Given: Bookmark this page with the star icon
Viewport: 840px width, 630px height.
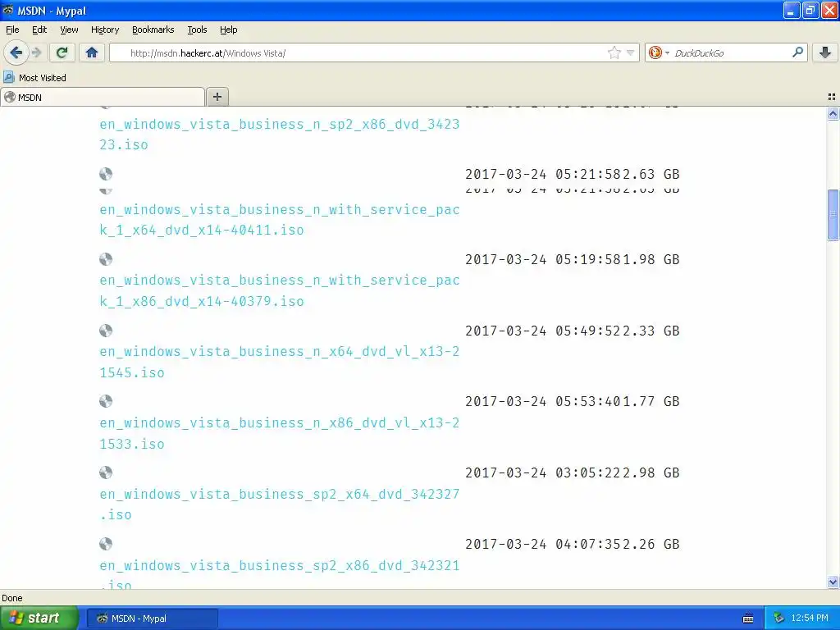Looking at the screenshot, I should [x=614, y=52].
